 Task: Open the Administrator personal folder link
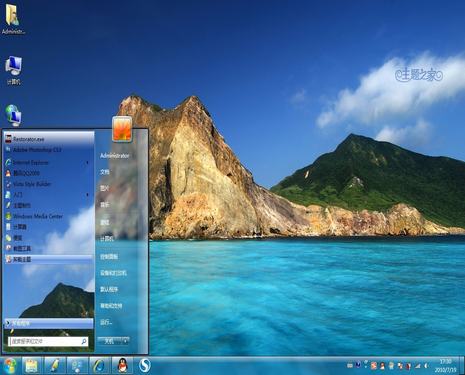(x=114, y=156)
